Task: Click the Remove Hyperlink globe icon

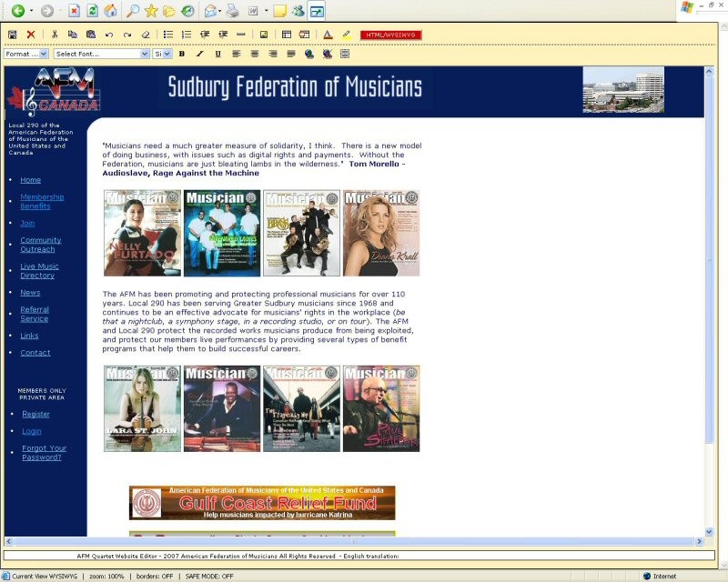Action: 328,54
